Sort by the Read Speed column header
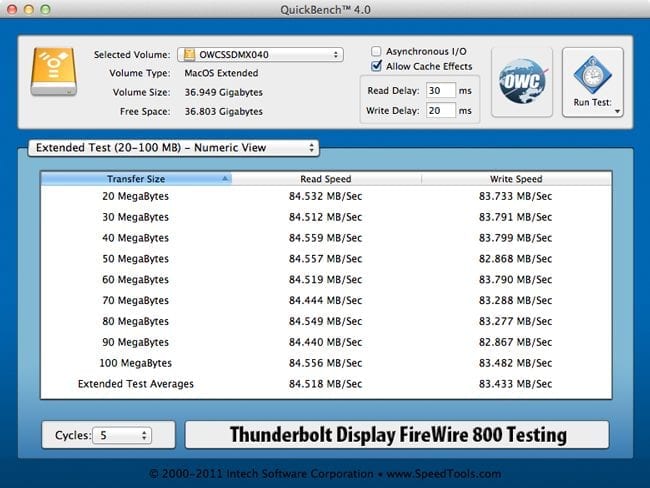The height and width of the screenshot is (488, 650). click(x=326, y=179)
